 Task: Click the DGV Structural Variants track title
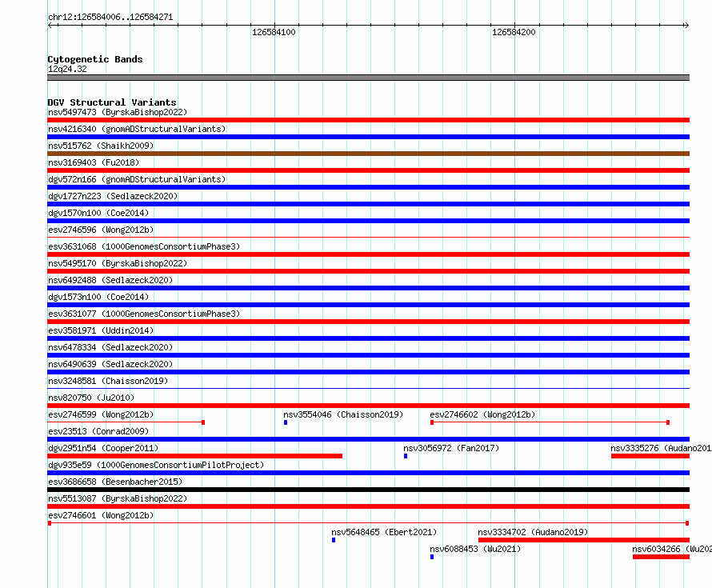click(112, 102)
